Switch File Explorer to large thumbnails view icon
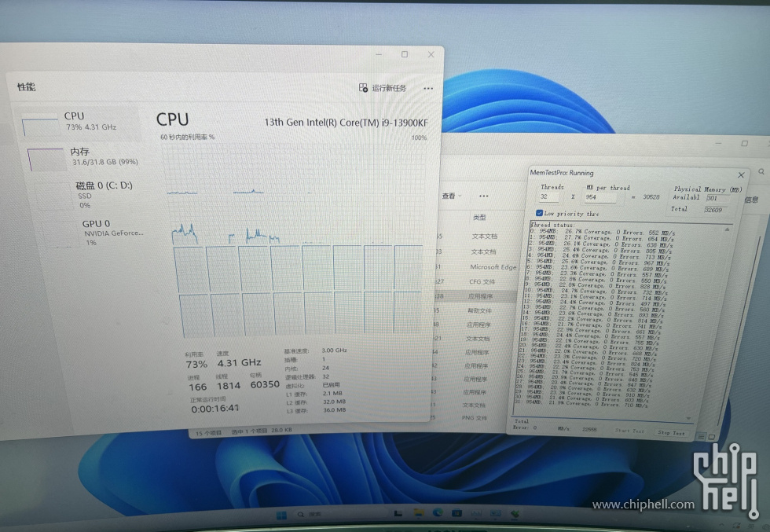770x532 pixels. click(x=711, y=436)
